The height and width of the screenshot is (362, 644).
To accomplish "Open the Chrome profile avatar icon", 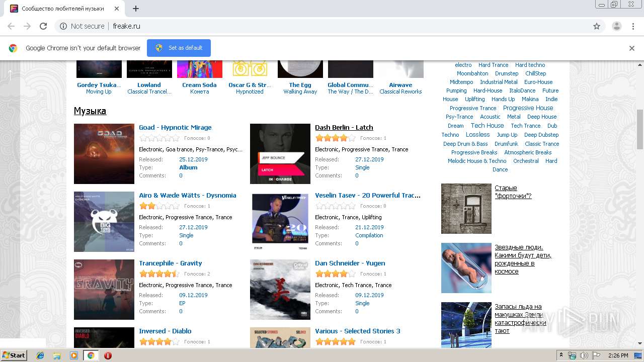I will coord(616,26).
